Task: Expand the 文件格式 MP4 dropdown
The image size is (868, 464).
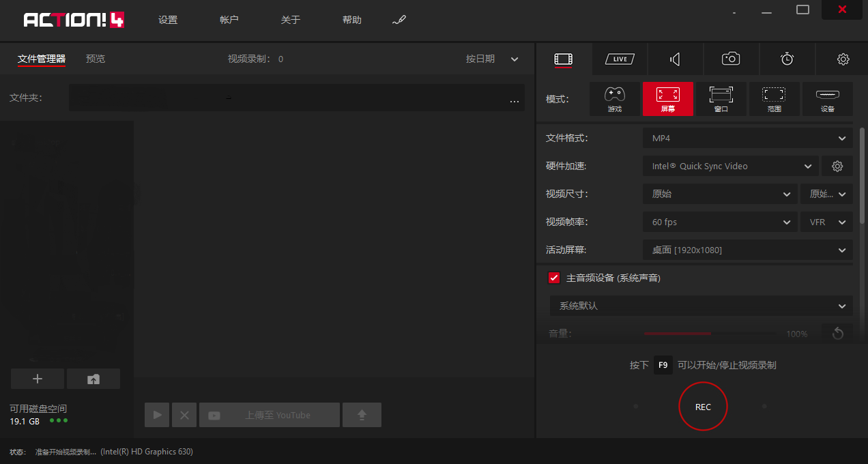Action: (x=748, y=138)
